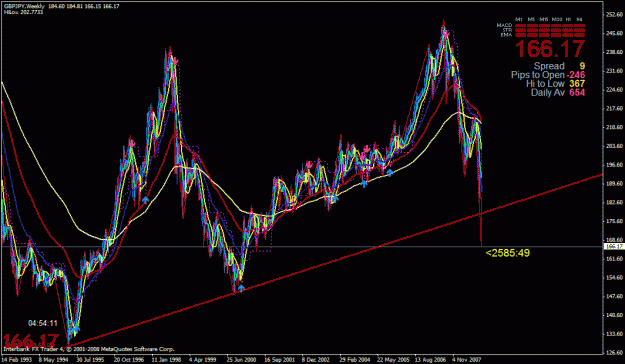Click the 133.60 price axis label
The width and height of the screenshot is (625, 364).
pos(613,333)
